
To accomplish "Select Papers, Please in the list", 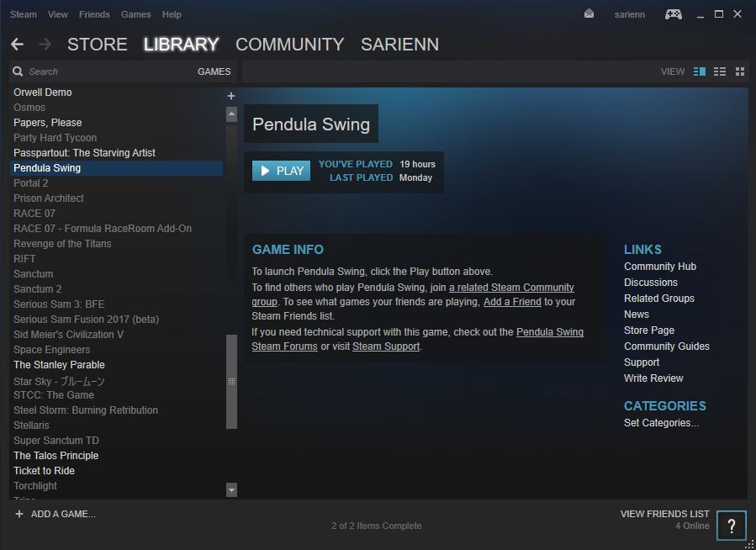I will click(116, 123).
